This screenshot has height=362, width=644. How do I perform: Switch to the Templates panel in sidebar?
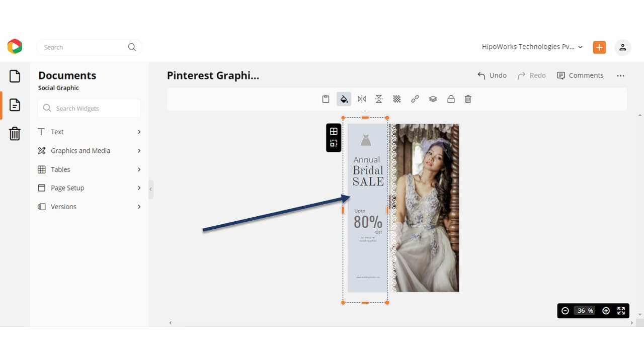[x=15, y=105]
